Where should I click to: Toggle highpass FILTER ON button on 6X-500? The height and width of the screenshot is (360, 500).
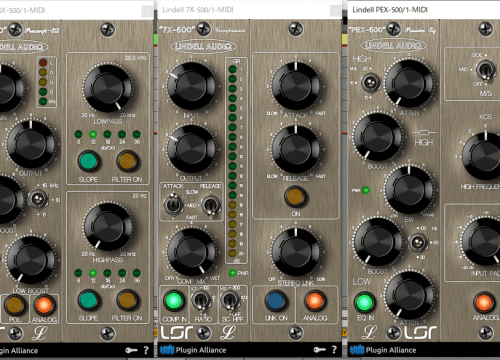coord(127,300)
